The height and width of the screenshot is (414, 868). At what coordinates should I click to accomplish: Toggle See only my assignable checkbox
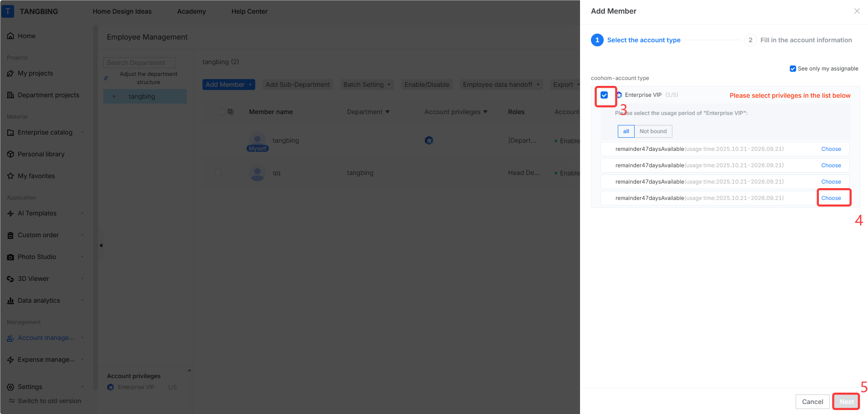(x=793, y=69)
